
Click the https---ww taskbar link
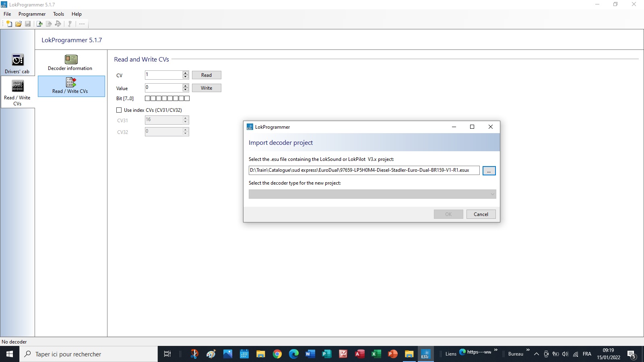(x=475, y=352)
